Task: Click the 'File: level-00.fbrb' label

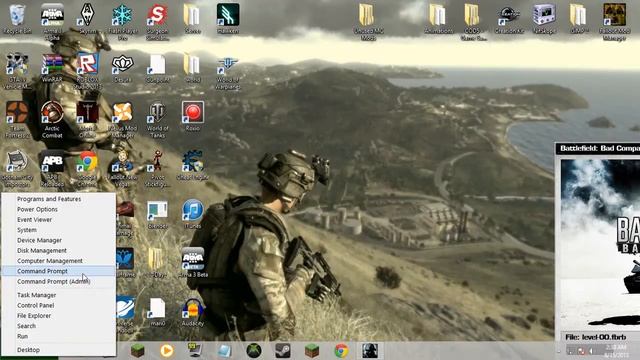Action: tap(596, 337)
